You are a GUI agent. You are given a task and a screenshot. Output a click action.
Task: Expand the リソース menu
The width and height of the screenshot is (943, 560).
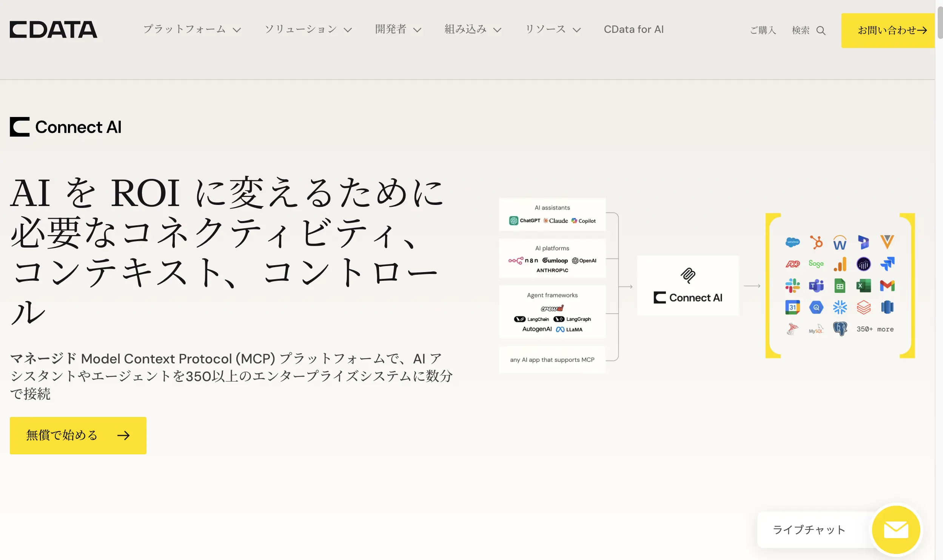tap(553, 29)
